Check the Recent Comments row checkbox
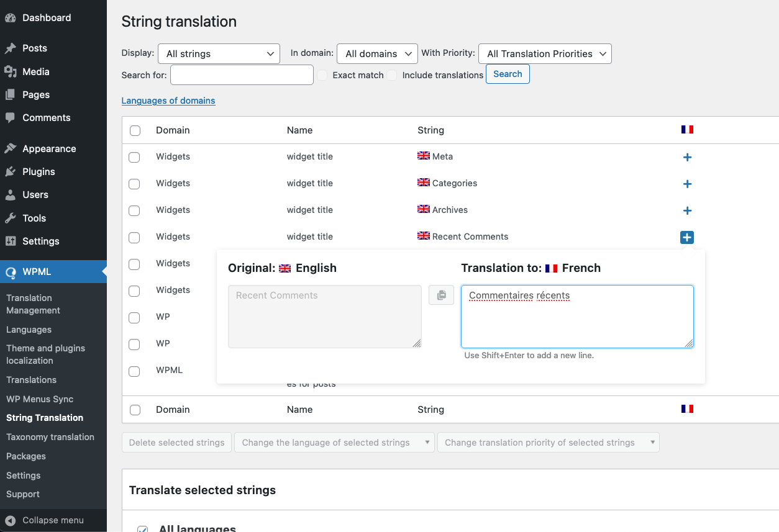Screen dimensions: 779x532 pos(134,237)
